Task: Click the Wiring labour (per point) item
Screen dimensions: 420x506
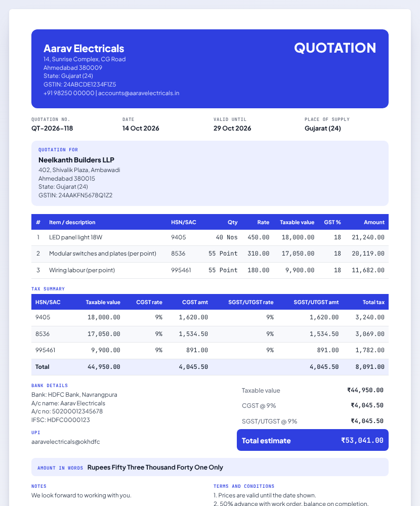Action: click(x=82, y=270)
